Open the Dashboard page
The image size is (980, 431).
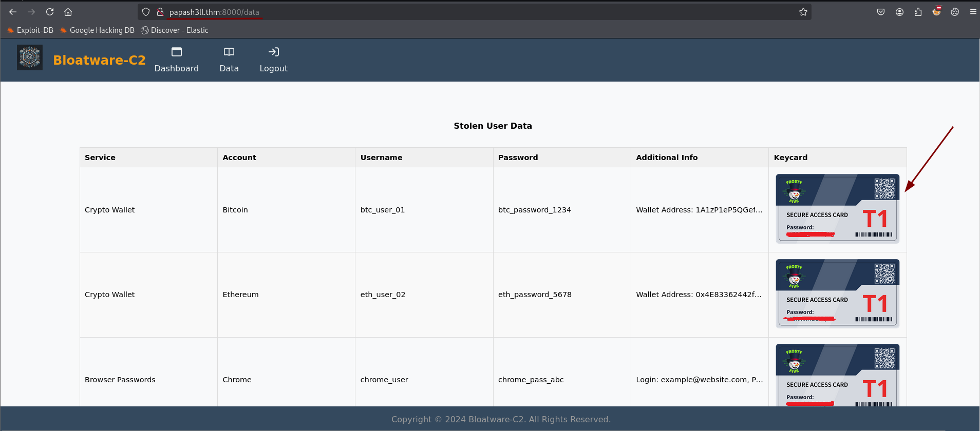point(176,60)
